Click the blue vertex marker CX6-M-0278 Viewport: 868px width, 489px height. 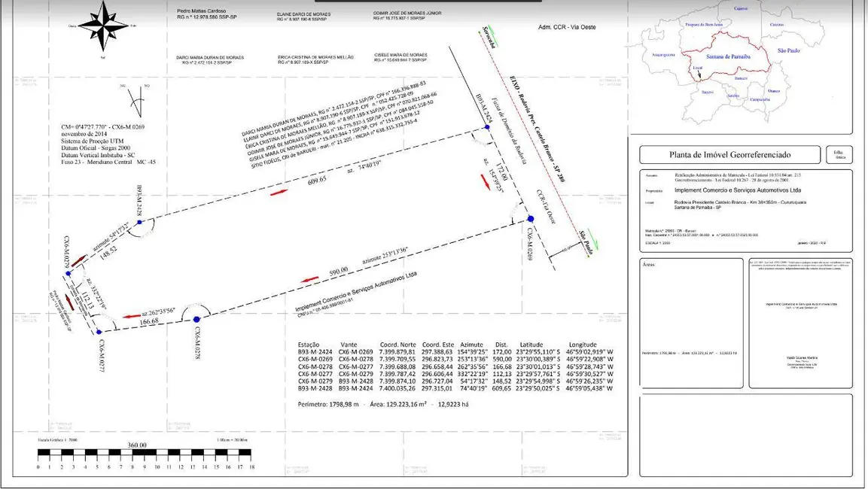point(197,316)
